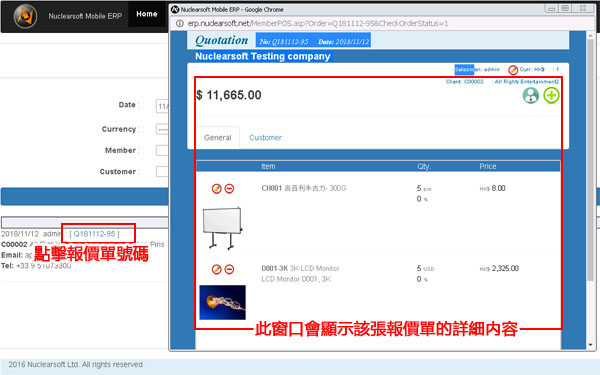Click the green plus add-item icon
Viewport: 600px width, 375px height.
pos(551,95)
